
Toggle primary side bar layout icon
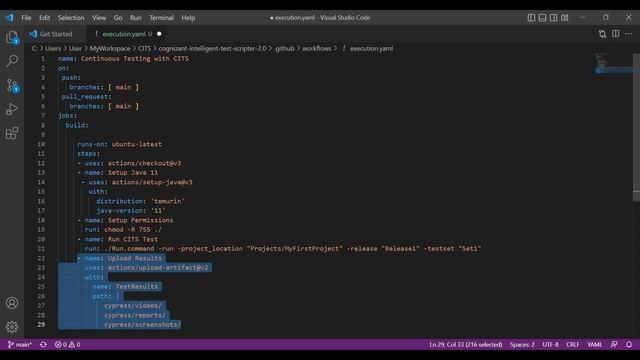pos(531,18)
